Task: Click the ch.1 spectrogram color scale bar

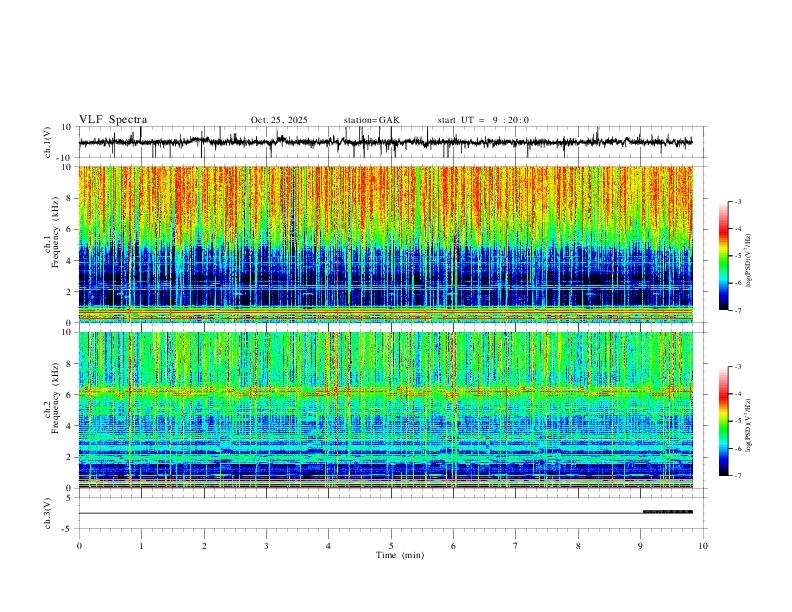Action: (x=723, y=255)
